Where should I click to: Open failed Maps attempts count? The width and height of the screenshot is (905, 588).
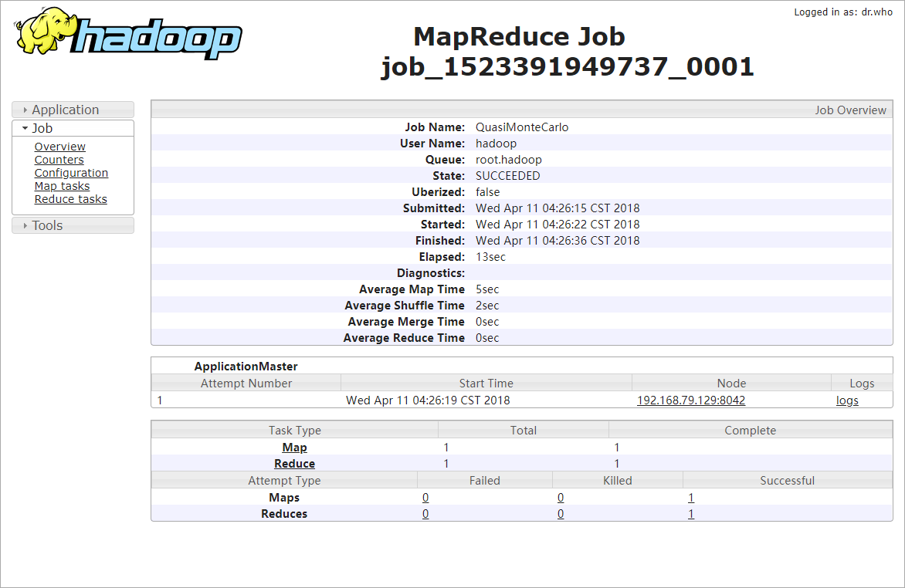(x=425, y=498)
